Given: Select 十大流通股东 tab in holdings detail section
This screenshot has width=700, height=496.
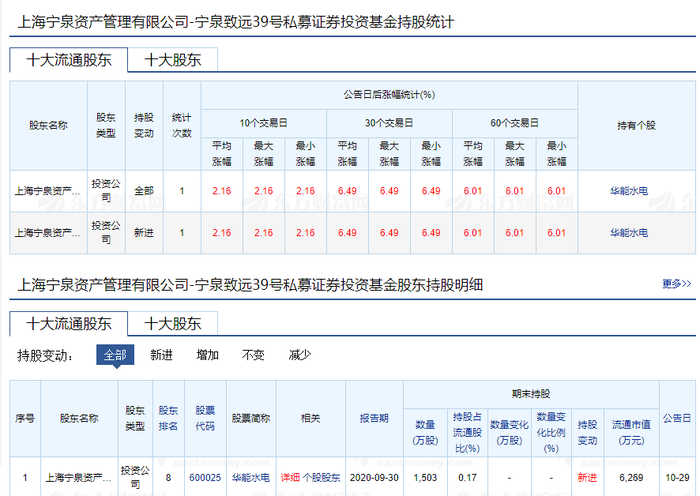Looking at the screenshot, I should pos(69,324).
